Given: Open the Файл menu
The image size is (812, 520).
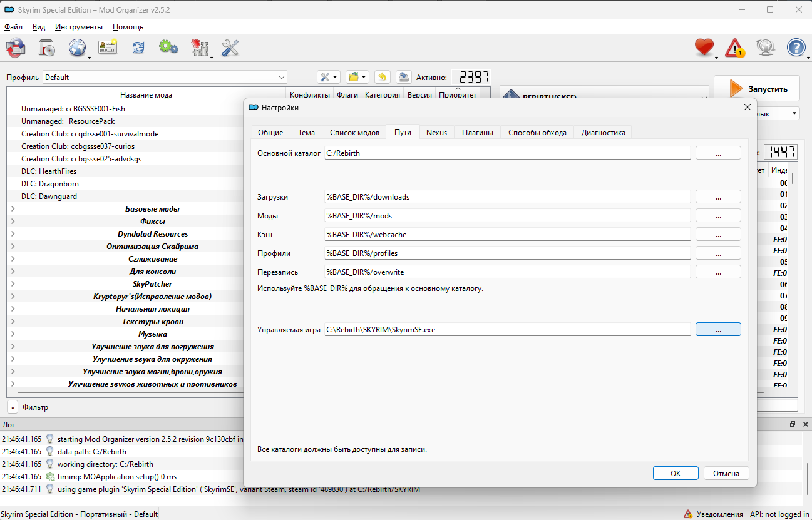Looking at the screenshot, I should coord(13,27).
